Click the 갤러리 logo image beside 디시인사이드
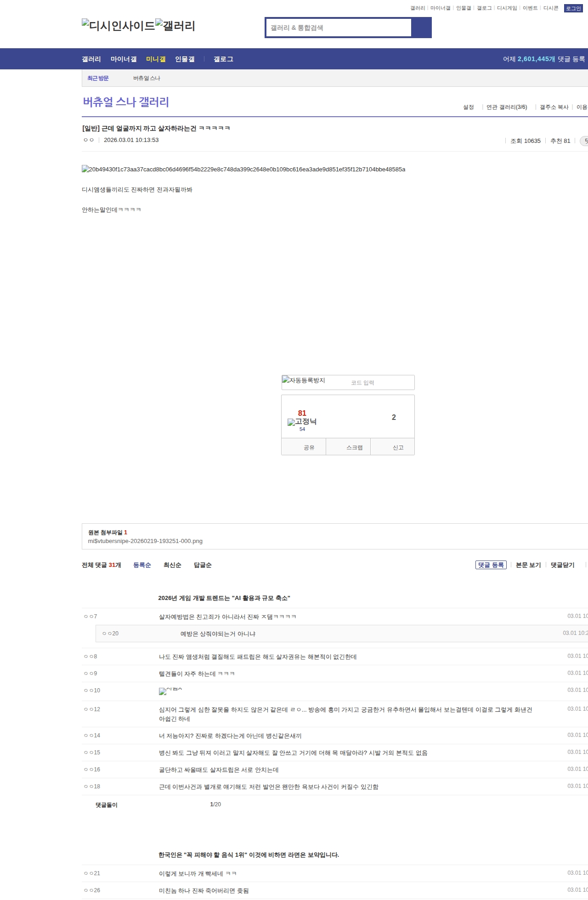Screen dimensions: 588x900 pos(175,26)
